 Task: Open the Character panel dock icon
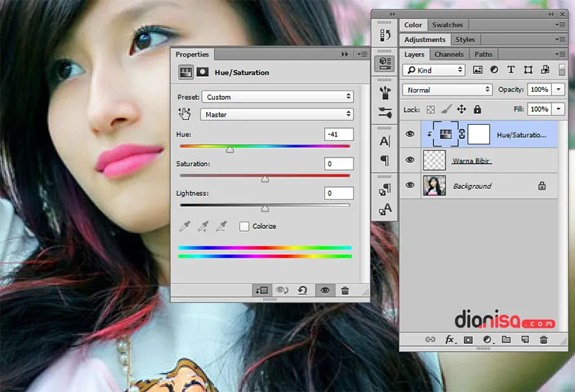(x=385, y=141)
